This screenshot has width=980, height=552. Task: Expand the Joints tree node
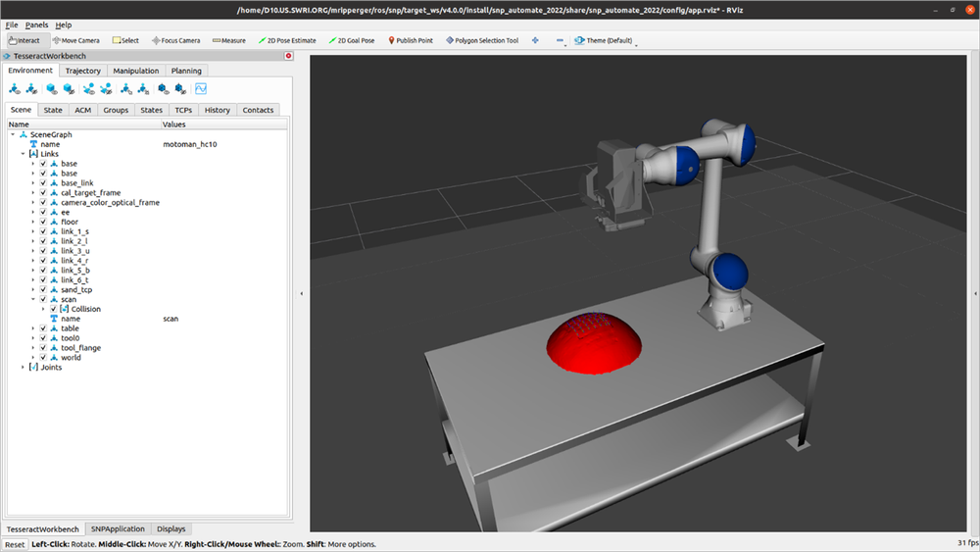click(24, 367)
